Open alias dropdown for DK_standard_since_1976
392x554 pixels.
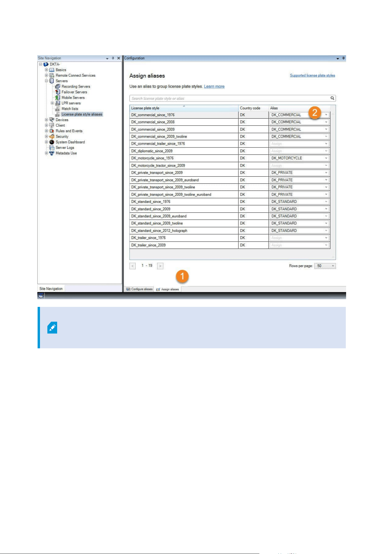click(x=326, y=202)
